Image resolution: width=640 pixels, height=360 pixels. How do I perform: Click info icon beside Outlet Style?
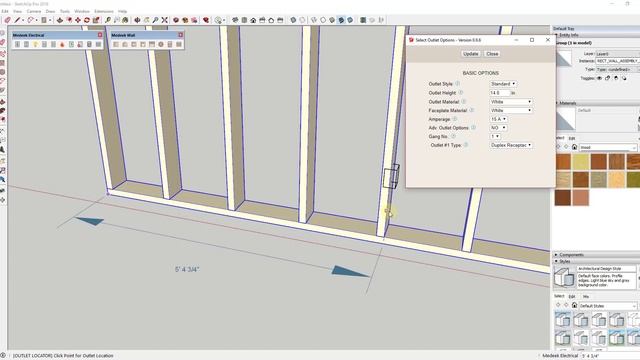pos(458,83)
